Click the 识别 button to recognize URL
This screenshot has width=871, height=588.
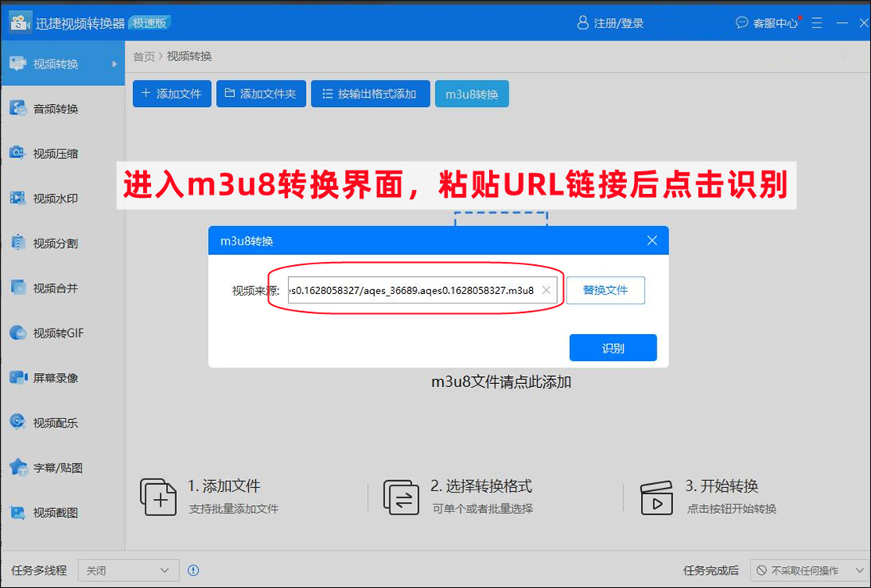pos(613,347)
